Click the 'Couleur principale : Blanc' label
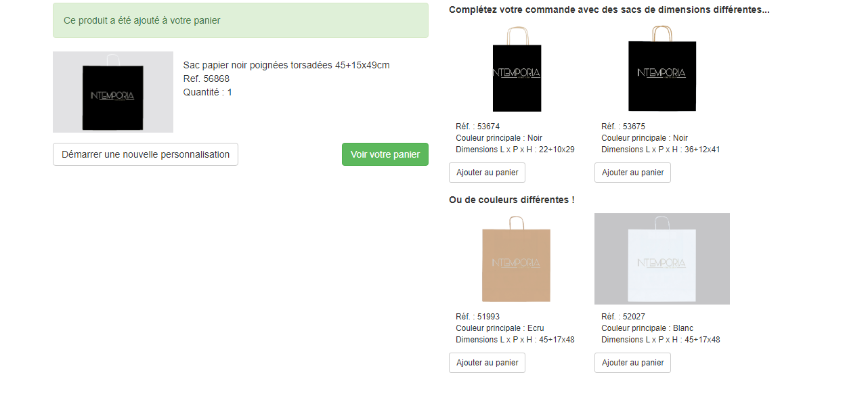The height and width of the screenshot is (402, 868). [x=647, y=328]
